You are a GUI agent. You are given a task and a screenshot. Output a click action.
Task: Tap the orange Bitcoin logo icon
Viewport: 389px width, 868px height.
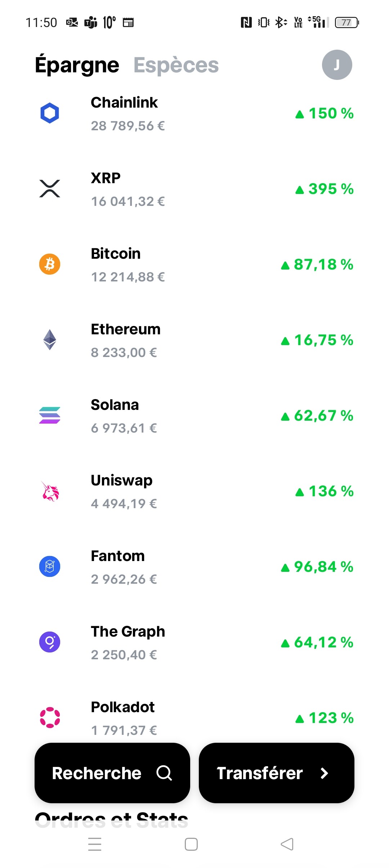click(x=50, y=264)
